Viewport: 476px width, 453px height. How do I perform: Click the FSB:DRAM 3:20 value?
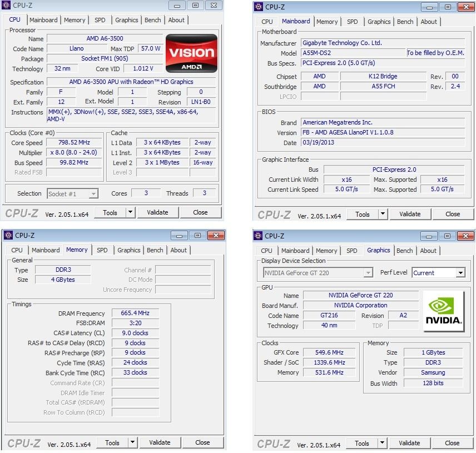[135, 323]
